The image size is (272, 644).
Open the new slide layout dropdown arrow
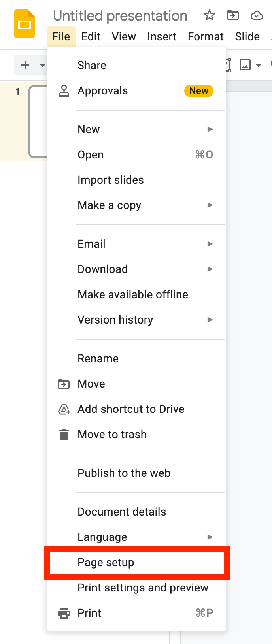point(42,65)
